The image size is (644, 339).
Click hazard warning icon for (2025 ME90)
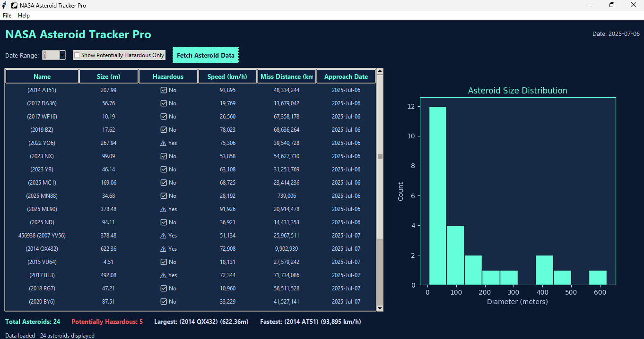pyautogui.click(x=163, y=209)
